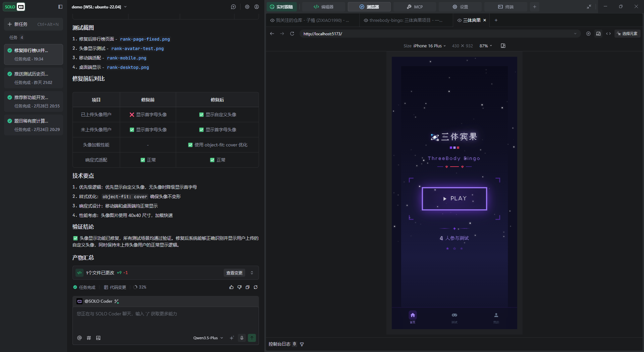Open the rank-mobile.png screenshot link
Screen dimensions: 644x352
click(126, 58)
